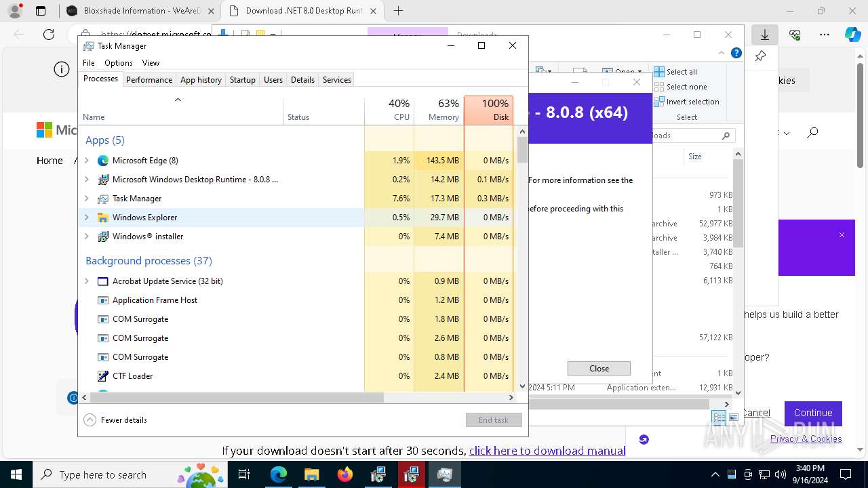This screenshot has height=488, width=868.
Task: Open the Copilot icon in Edge
Action: click(x=852, y=35)
